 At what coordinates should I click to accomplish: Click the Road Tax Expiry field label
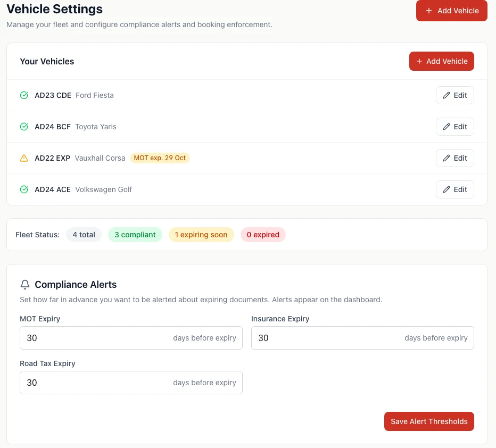(47, 363)
